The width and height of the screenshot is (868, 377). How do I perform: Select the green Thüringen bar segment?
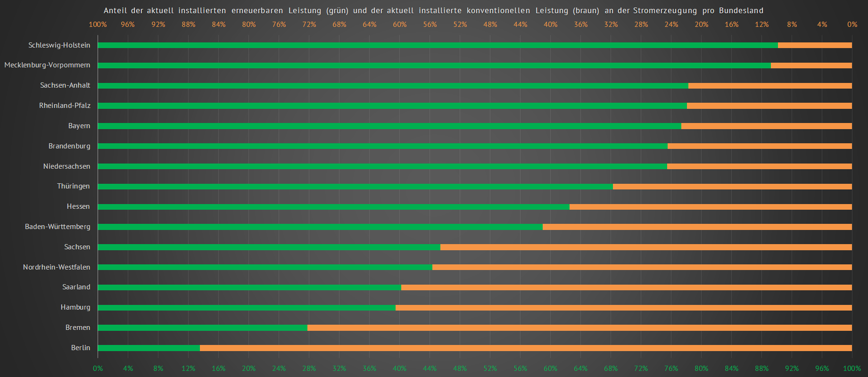pos(355,187)
